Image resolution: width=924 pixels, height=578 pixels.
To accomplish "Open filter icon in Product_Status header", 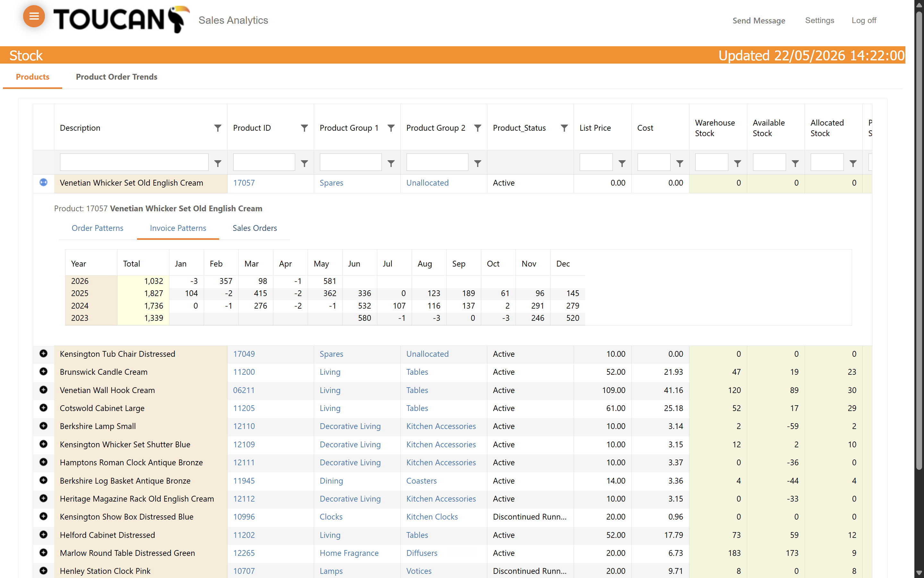I will tap(564, 128).
